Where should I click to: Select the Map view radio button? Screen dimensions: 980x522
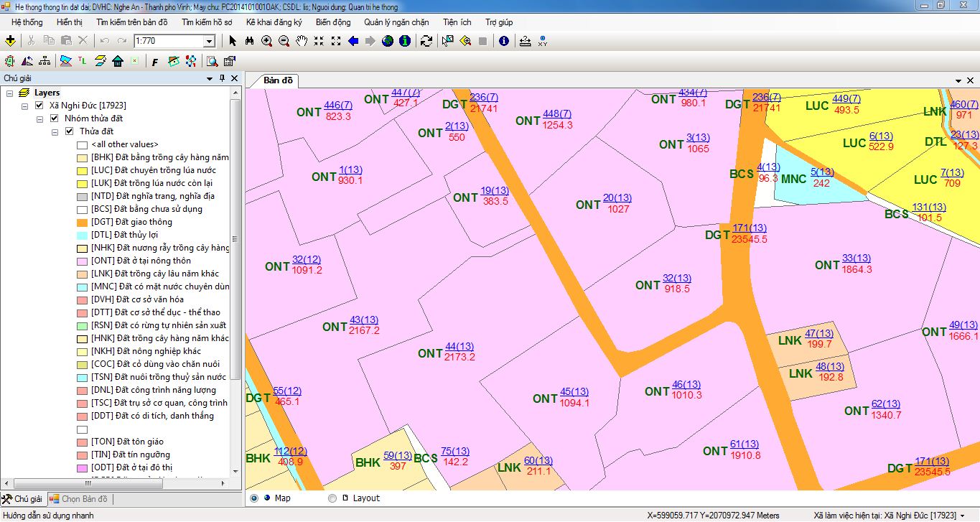point(253,498)
